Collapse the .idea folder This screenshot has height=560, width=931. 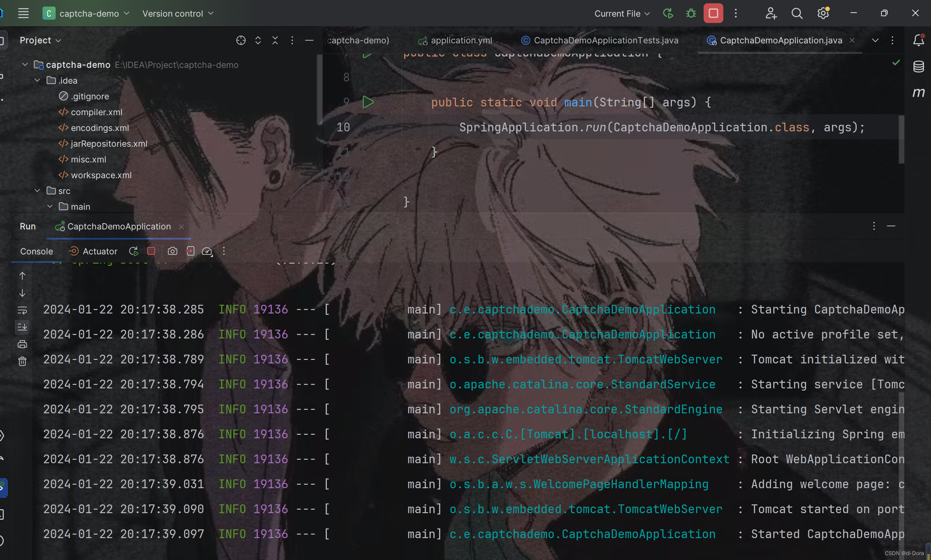pos(37,81)
